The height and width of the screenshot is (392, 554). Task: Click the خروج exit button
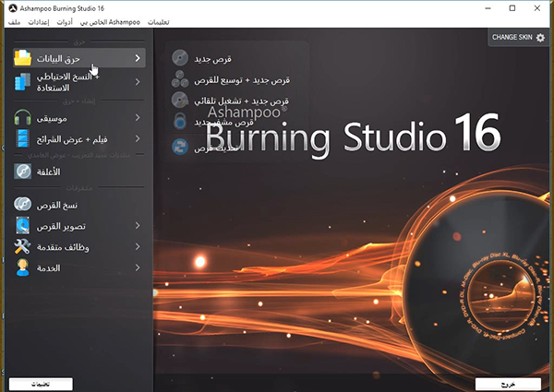pos(508,385)
